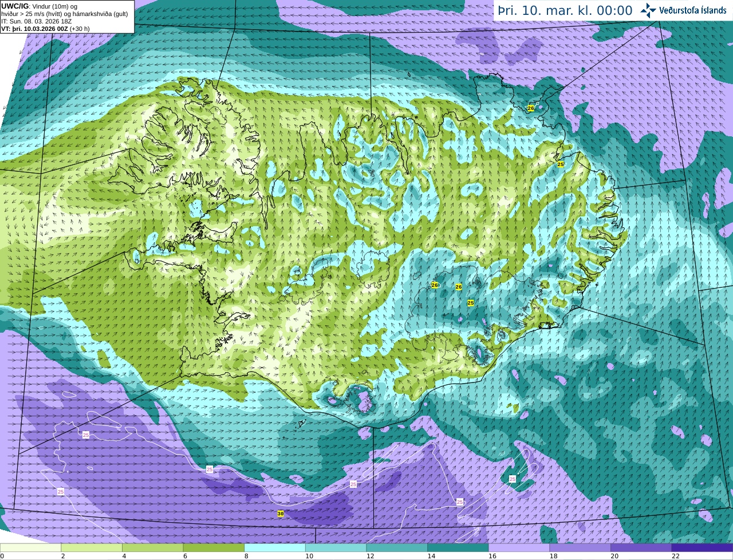Select the medium purple 18–20 m/s legend swatch

click(x=580, y=547)
